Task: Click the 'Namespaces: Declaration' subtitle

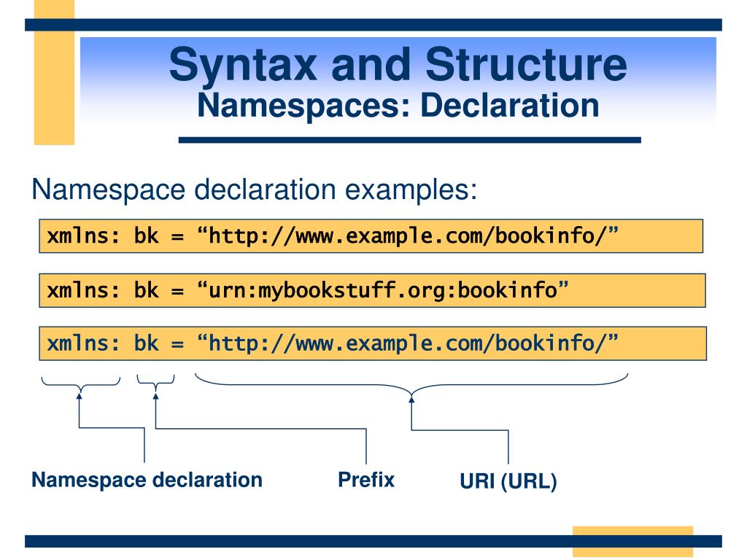Action: [398, 106]
